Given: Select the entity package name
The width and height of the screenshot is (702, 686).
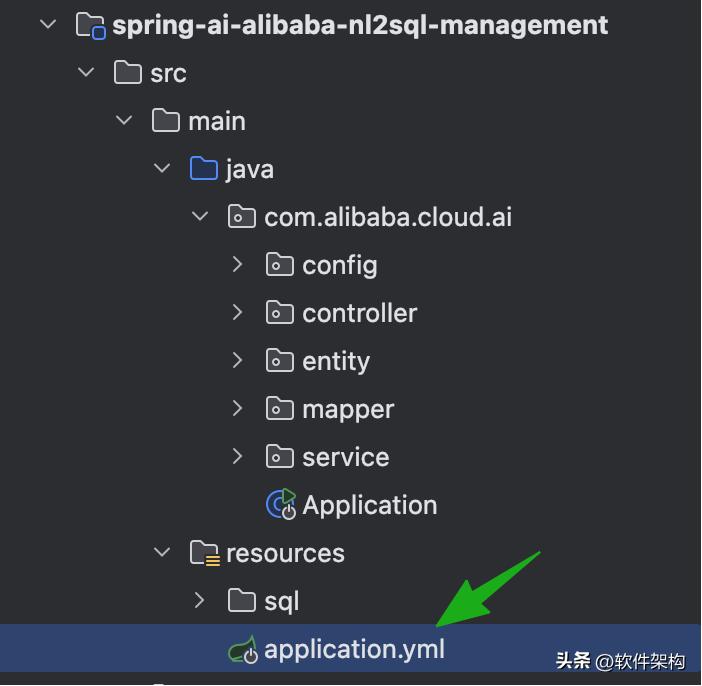Looking at the screenshot, I should (336, 361).
